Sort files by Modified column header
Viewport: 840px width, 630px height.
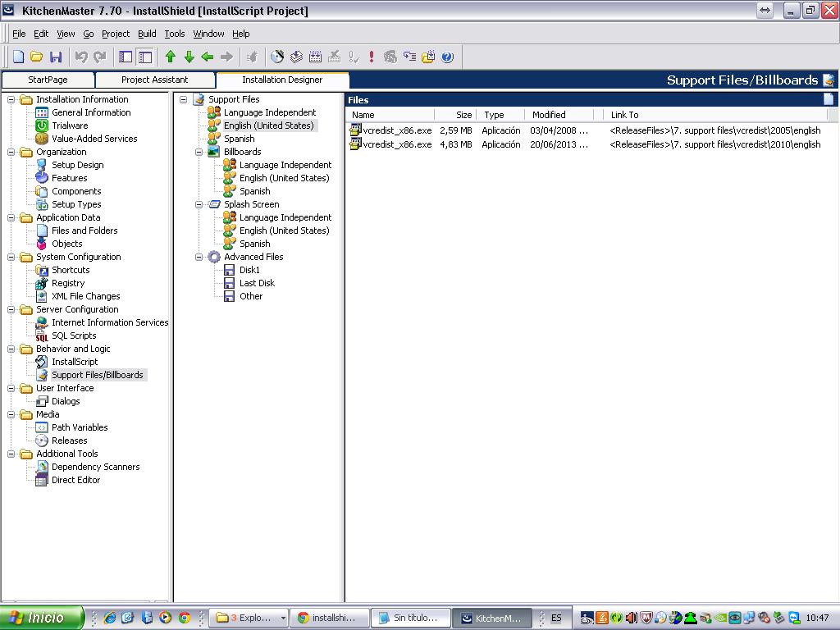tap(559, 115)
